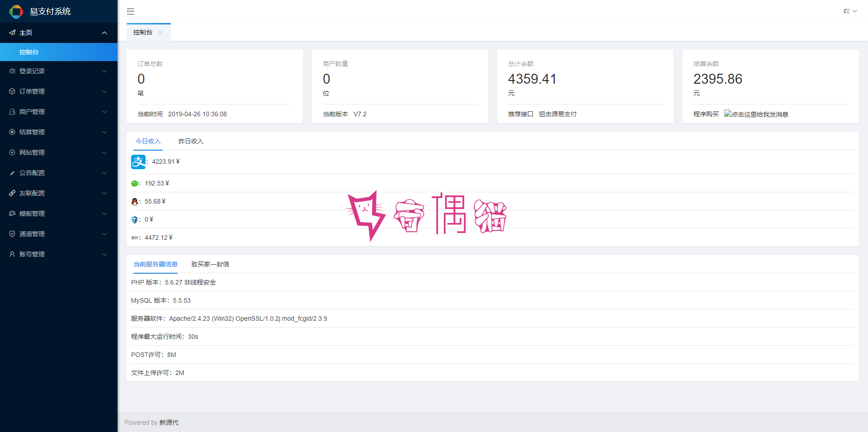Expand 商户管理 menu chevron

[x=104, y=112]
